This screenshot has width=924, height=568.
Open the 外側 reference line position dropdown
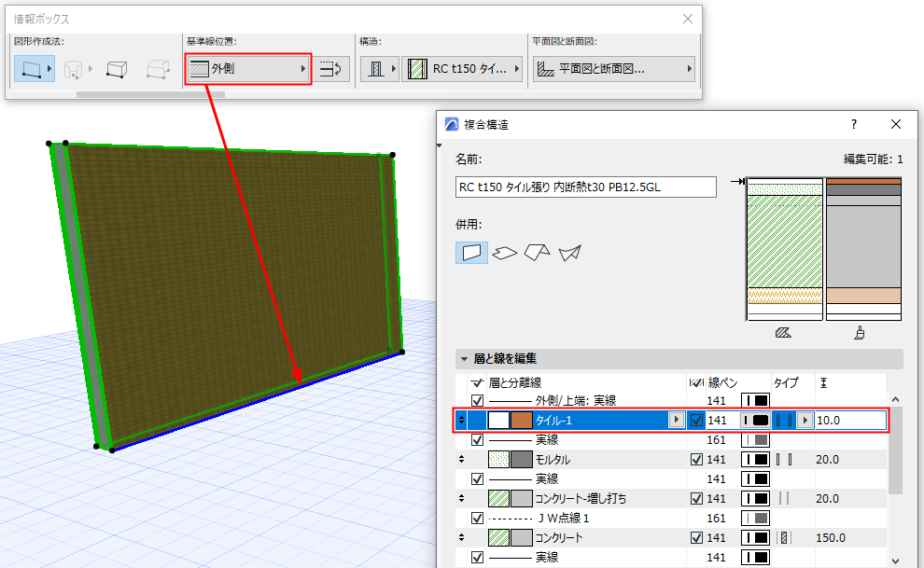pyautogui.click(x=248, y=69)
